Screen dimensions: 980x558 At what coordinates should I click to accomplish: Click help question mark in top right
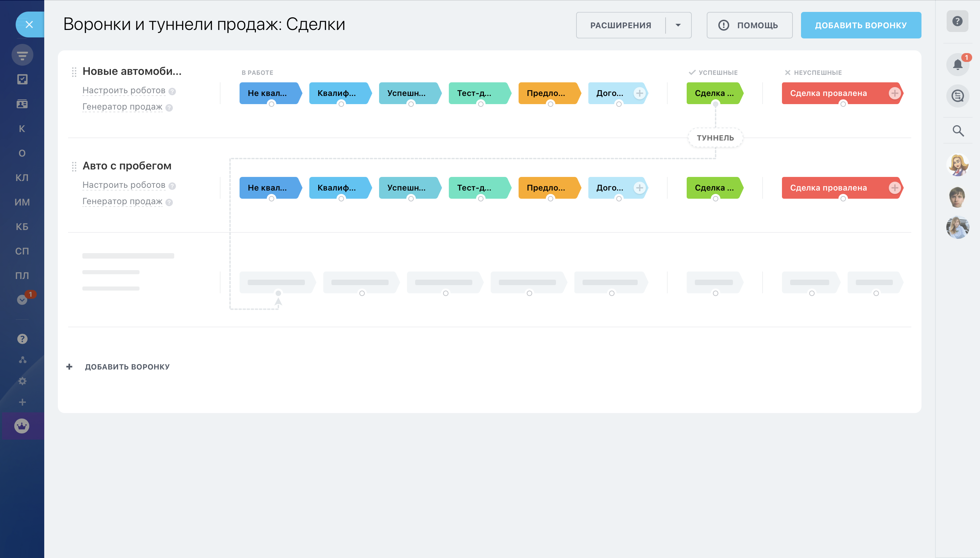coord(957,21)
